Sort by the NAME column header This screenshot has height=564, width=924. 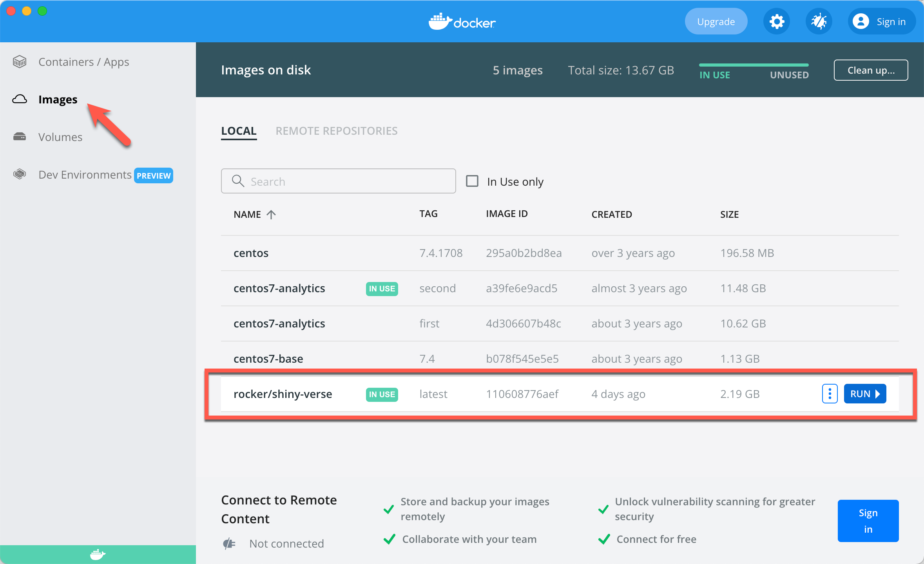pyautogui.click(x=247, y=214)
